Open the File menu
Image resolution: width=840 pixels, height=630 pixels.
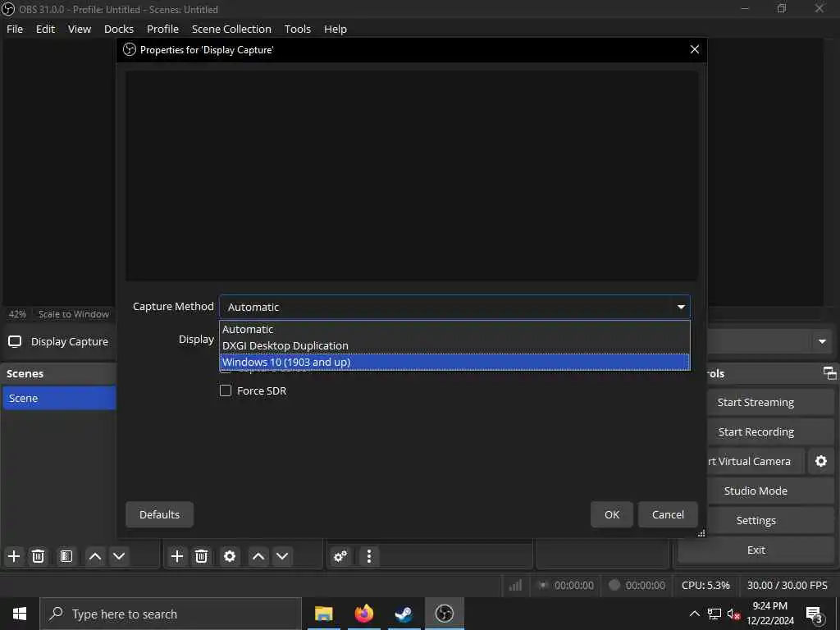click(x=15, y=29)
